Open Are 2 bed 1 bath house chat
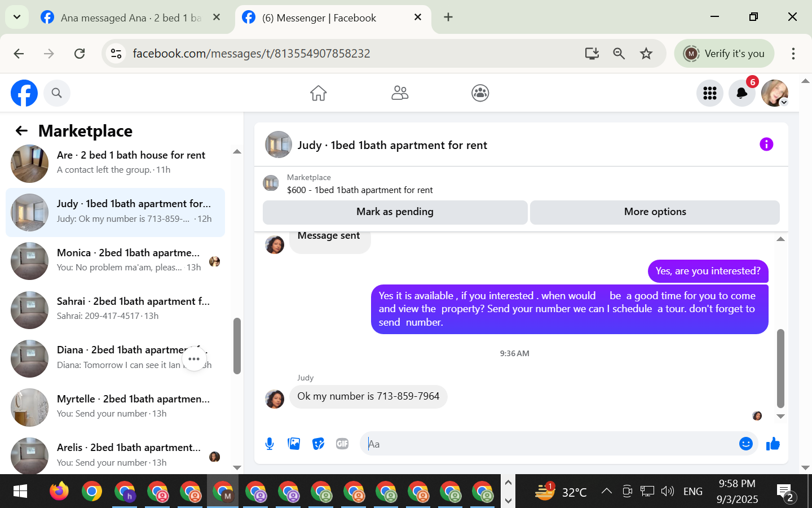This screenshot has height=508, width=812. coord(115,163)
